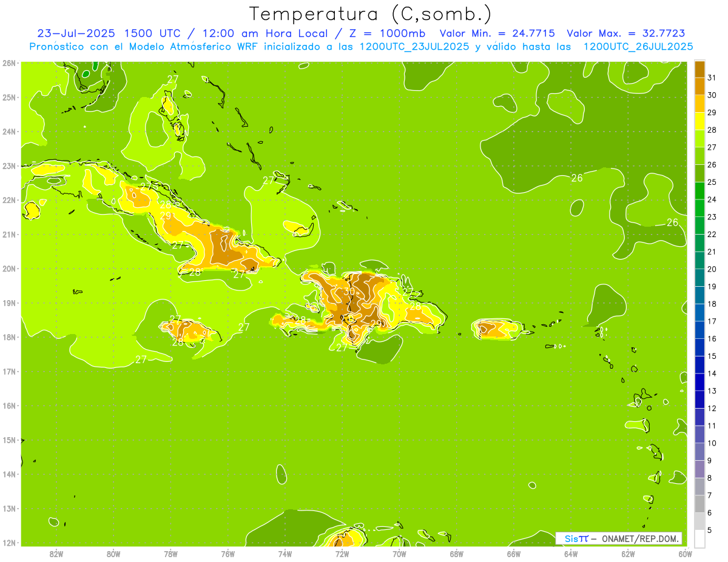This screenshot has height=562, width=728.
Task: Pick the gray legend swatch between 7 and 8
Action: [699, 487]
